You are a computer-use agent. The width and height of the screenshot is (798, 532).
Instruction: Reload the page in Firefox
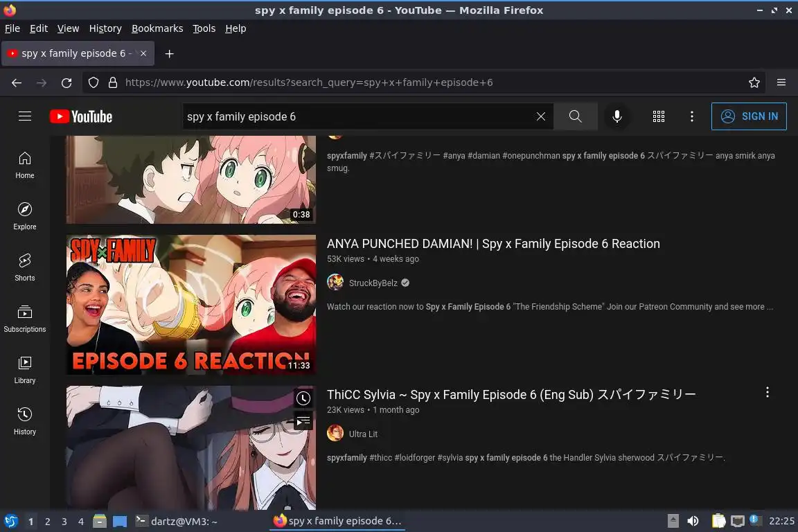pos(66,82)
